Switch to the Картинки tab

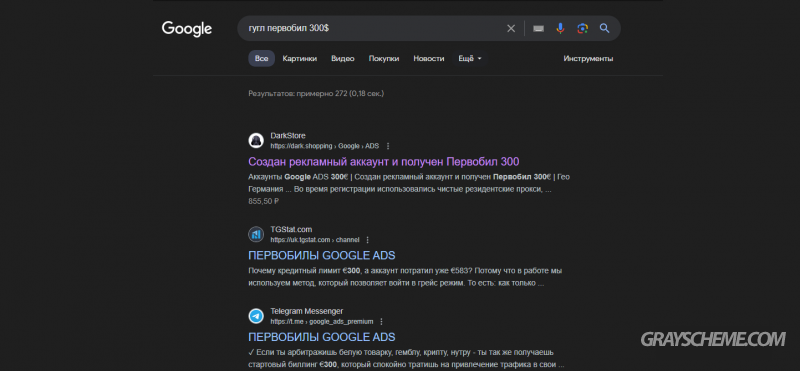(x=299, y=59)
